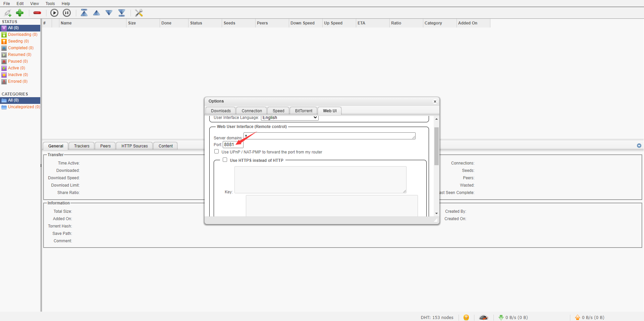This screenshot has width=644, height=321.
Task: Show the Peers details tab
Action: click(x=105, y=146)
